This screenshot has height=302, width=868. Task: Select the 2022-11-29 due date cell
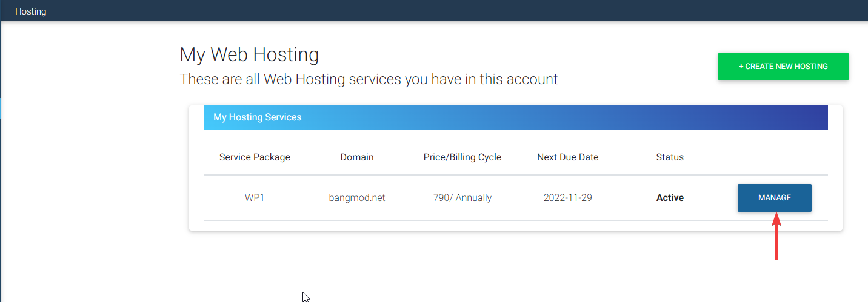(567, 198)
